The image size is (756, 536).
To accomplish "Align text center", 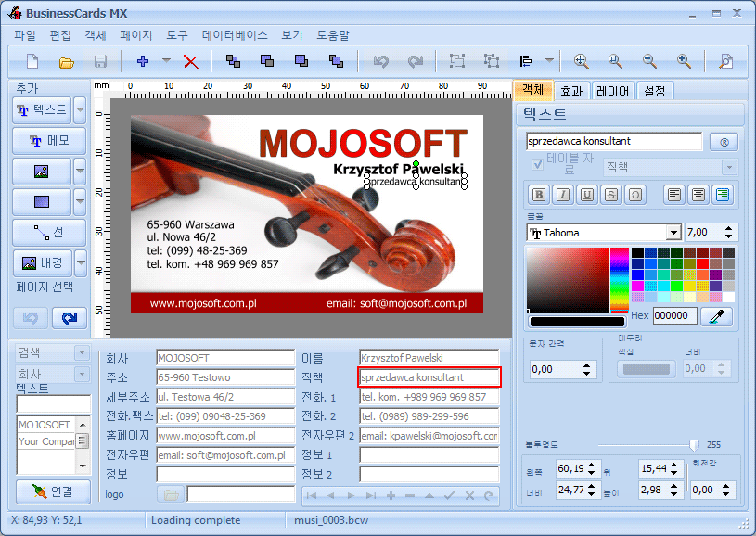I will (698, 195).
